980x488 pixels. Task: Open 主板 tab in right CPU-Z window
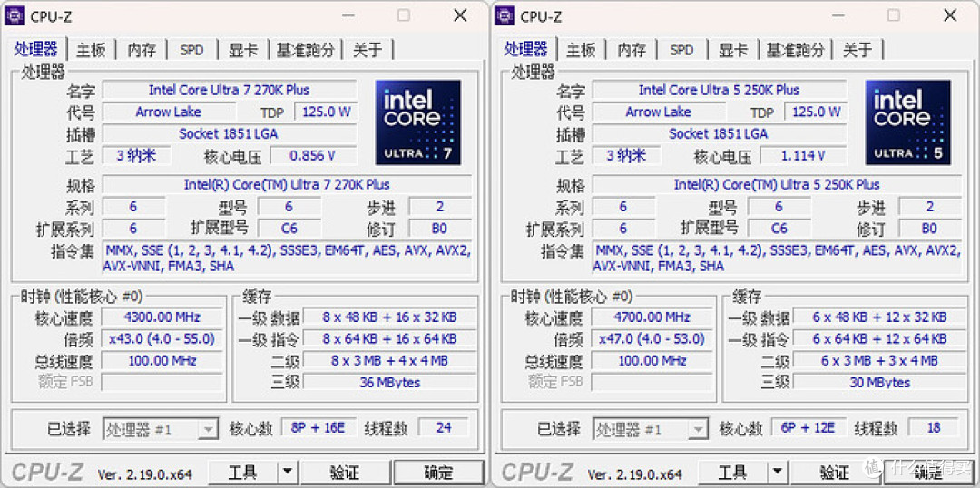point(581,50)
